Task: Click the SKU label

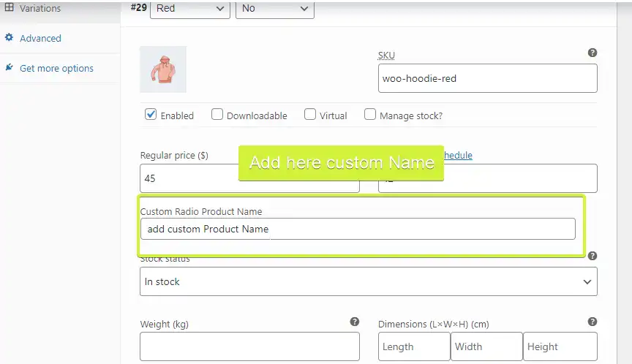Action: [x=386, y=56]
